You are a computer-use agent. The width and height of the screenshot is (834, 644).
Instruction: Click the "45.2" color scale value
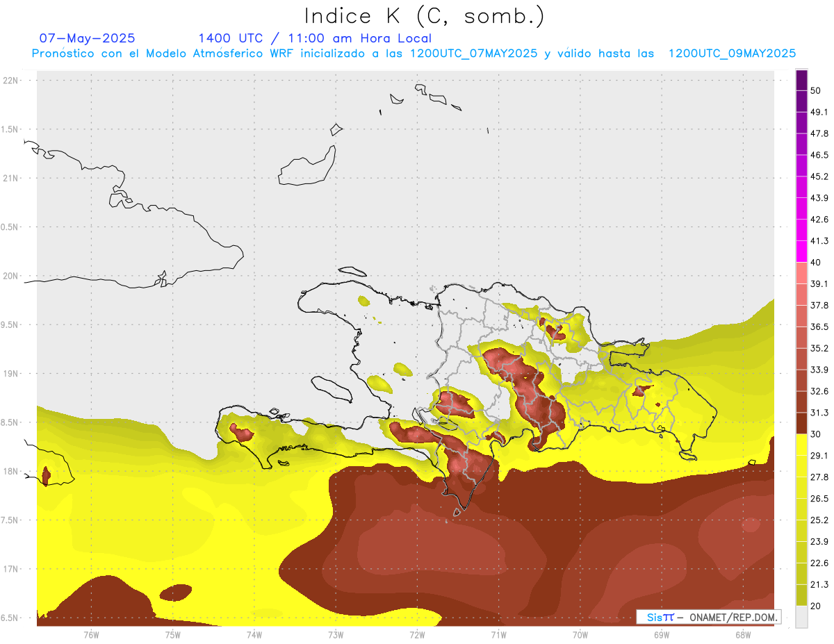(x=819, y=176)
